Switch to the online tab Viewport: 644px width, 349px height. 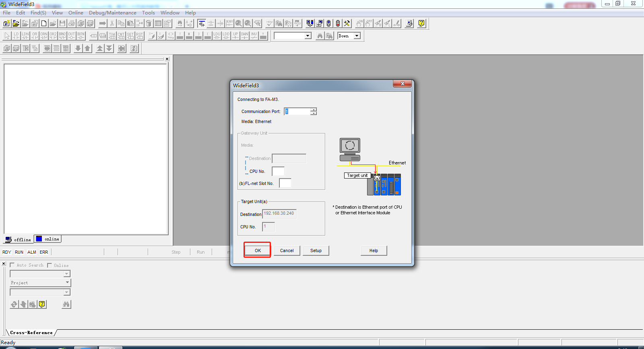click(48, 239)
